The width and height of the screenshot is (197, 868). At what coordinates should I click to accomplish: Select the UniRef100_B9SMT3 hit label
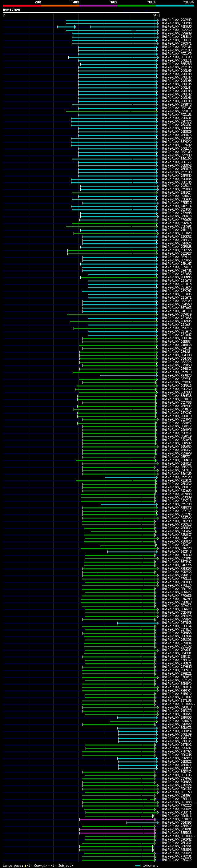[x=177, y=104]
